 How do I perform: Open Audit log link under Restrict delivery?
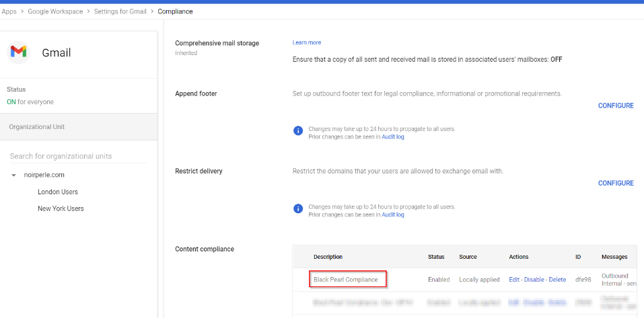click(393, 215)
